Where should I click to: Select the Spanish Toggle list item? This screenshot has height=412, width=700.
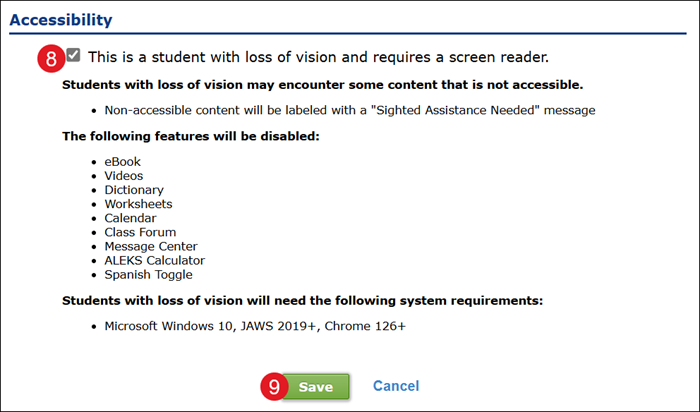pyautogui.click(x=148, y=273)
